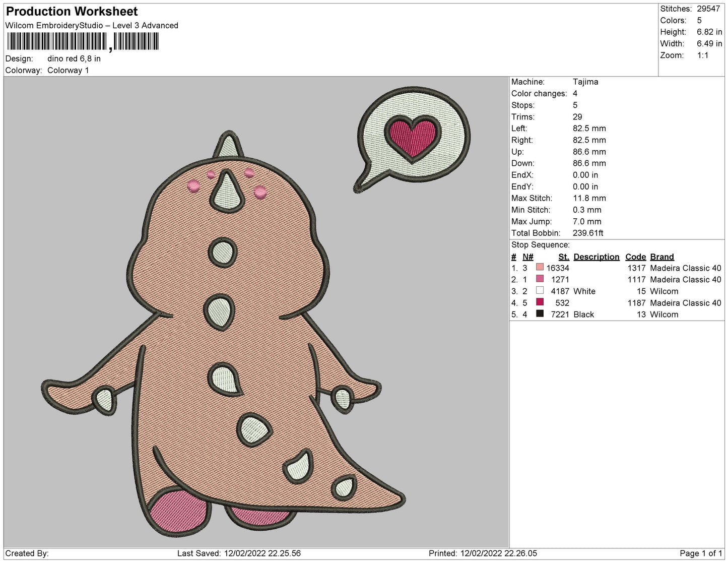Click the design name 'dino red 6,8 in'
The width and height of the screenshot is (728, 563).
[x=74, y=58]
